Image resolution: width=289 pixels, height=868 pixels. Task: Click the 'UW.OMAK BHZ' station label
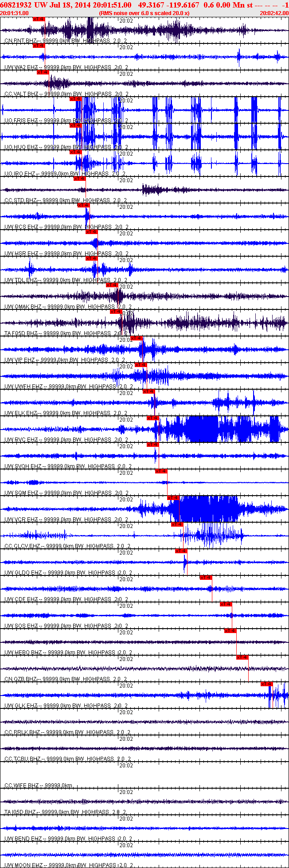[23, 307]
